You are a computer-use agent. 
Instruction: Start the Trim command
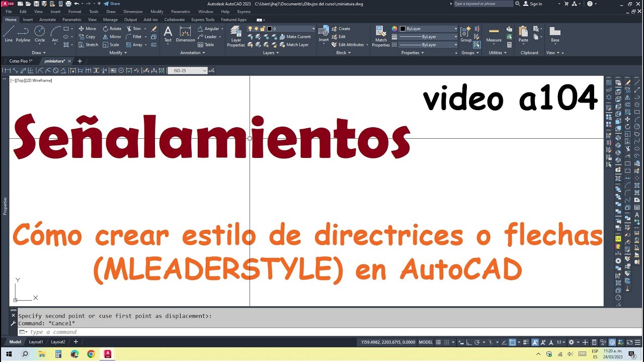pos(133,29)
